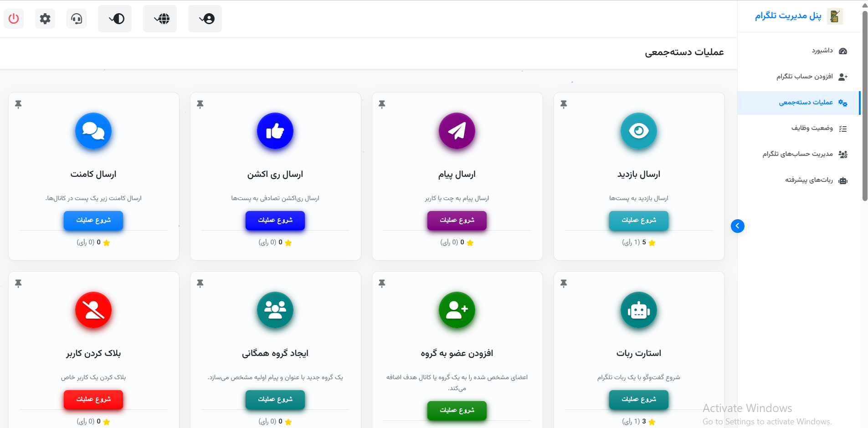The image size is (868, 428).
Task: Open داشبورد in the sidebar
Action: (822, 51)
